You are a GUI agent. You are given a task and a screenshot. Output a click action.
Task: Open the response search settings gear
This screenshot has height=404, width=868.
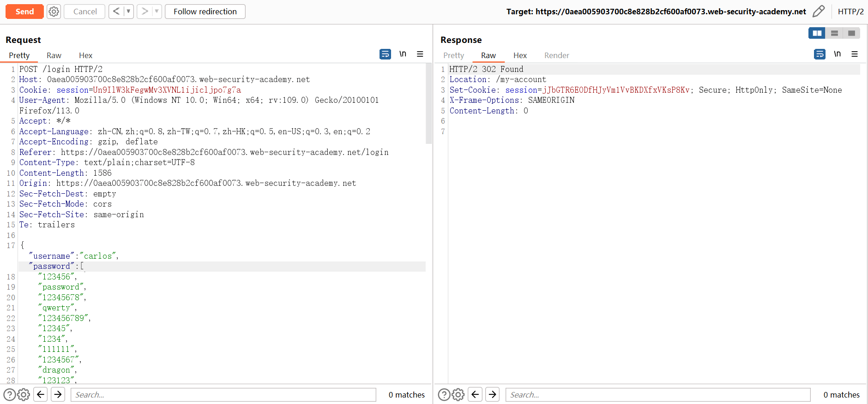(x=458, y=395)
